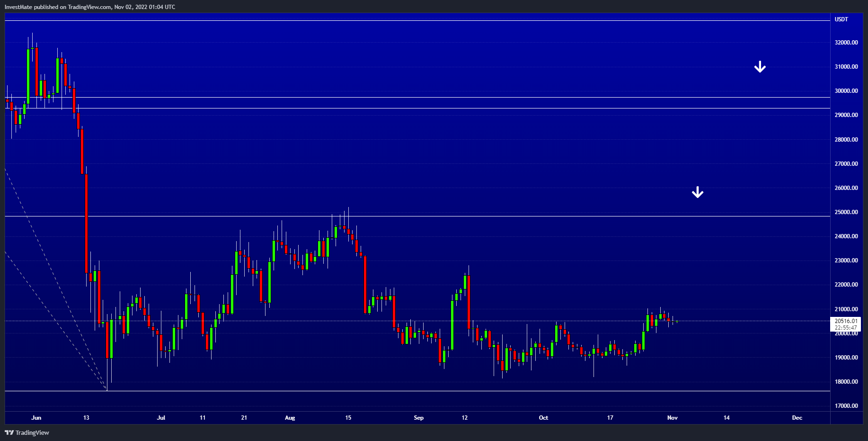Select the Dec label on time axis

pyautogui.click(x=797, y=418)
